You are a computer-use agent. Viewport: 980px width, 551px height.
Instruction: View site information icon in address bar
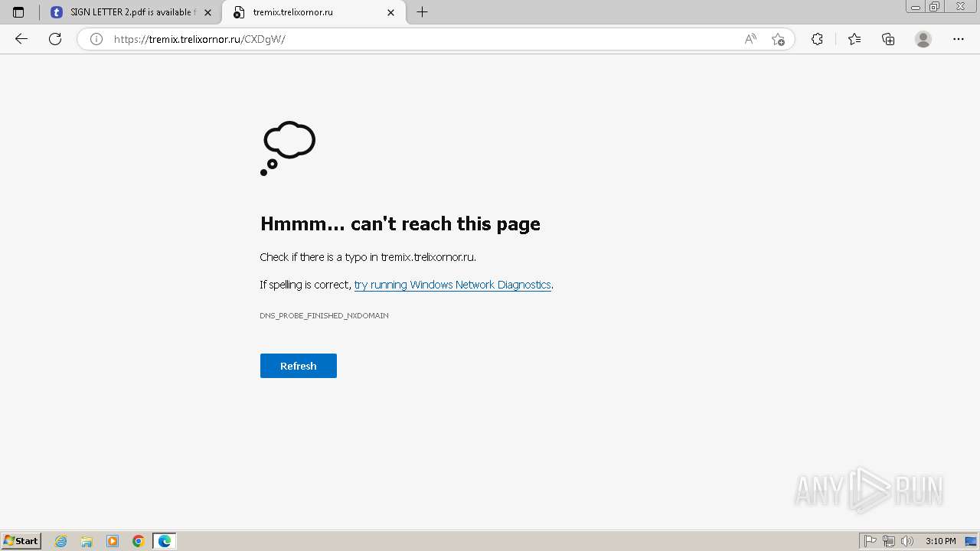tap(96, 39)
